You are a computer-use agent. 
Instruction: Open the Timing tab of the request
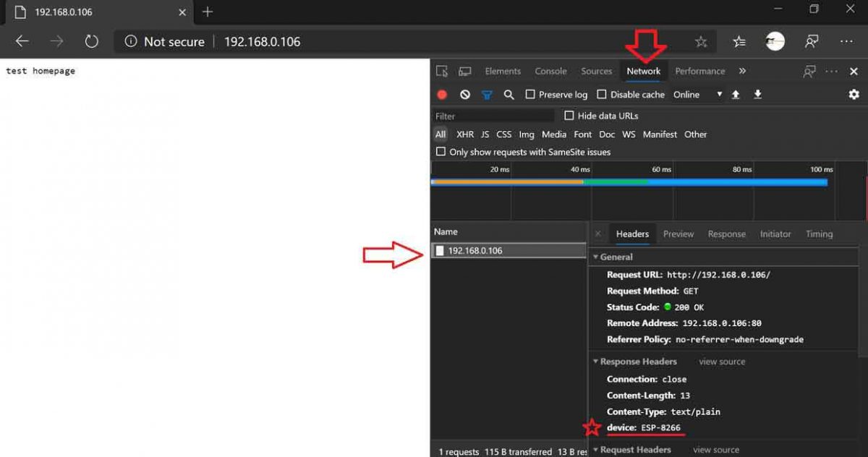(x=820, y=234)
